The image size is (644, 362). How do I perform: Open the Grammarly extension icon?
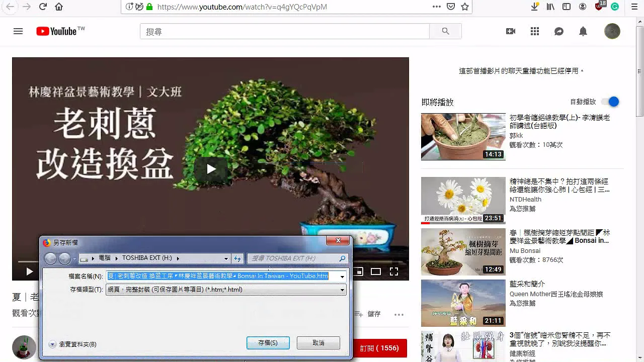[615, 7]
